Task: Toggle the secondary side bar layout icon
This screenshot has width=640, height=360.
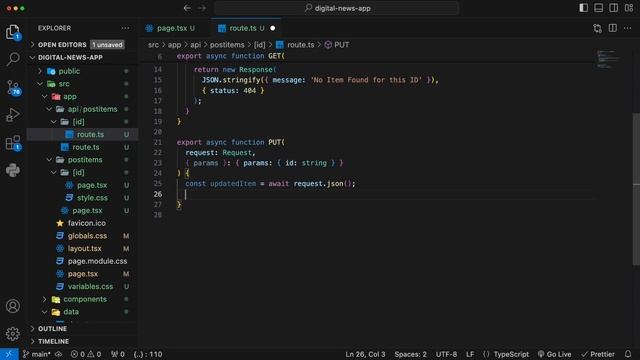Action: (613, 8)
